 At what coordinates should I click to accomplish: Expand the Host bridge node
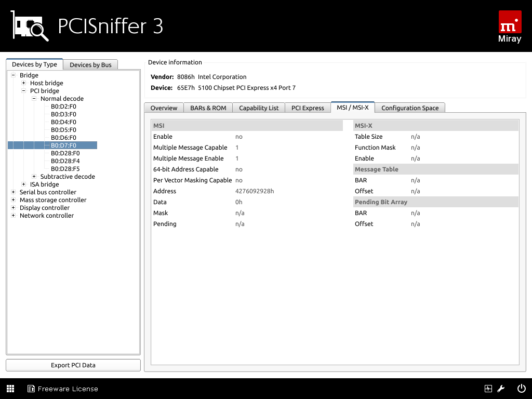click(24, 83)
